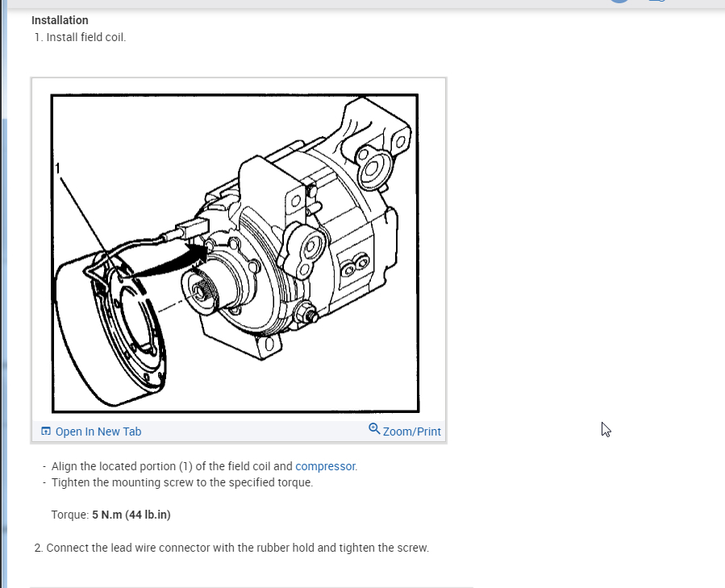The height and width of the screenshot is (588, 725).
Task: Follow the compressor hyperlink
Action: (x=325, y=466)
